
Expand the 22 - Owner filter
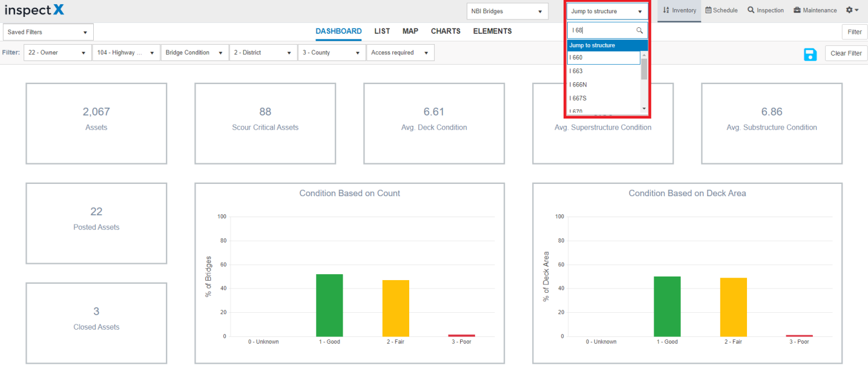coord(58,53)
